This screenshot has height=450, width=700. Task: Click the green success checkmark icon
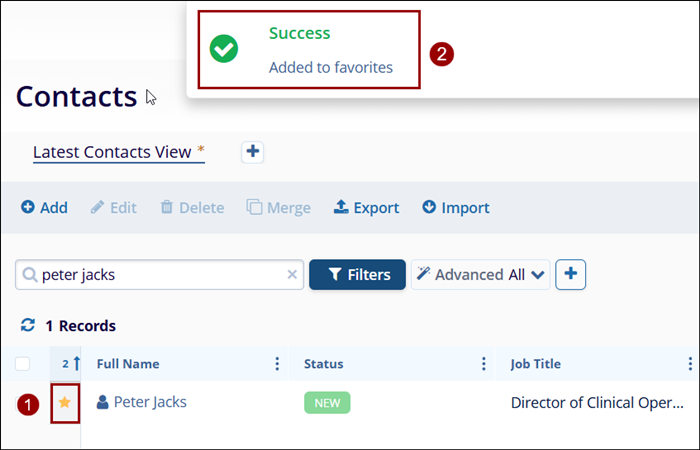(224, 49)
